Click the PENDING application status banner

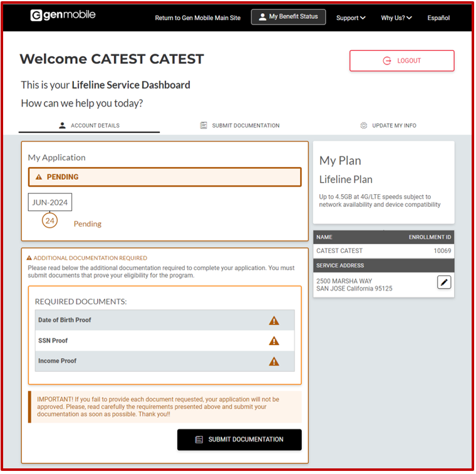[165, 177]
